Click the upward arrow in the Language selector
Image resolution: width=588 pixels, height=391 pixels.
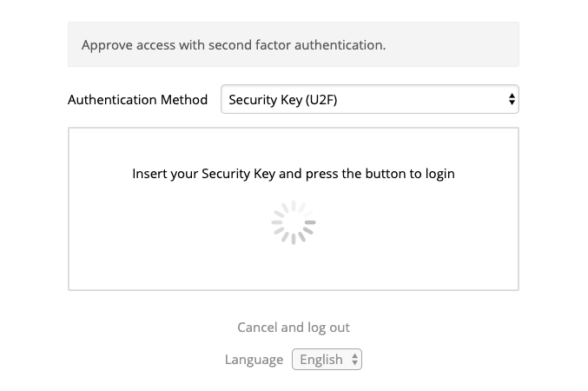coord(354,356)
